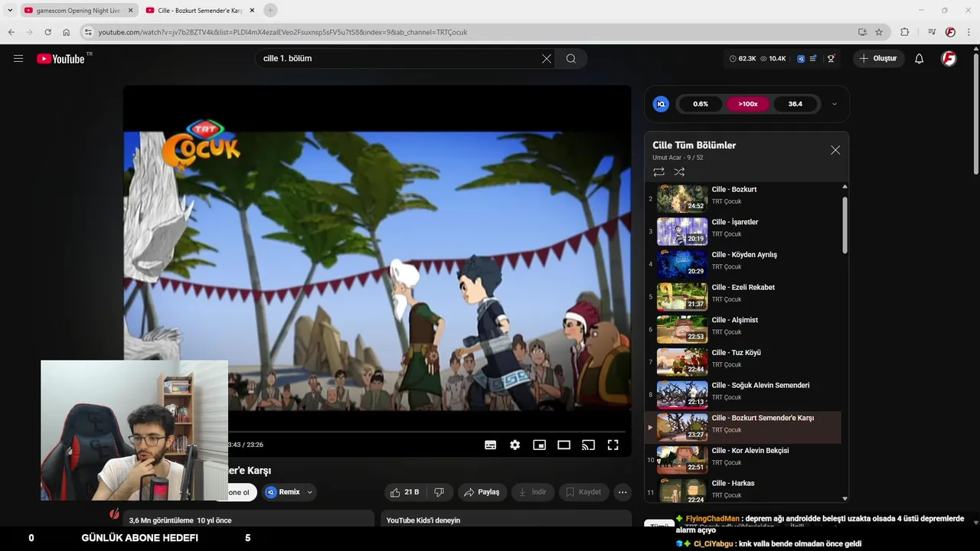This screenshot has height=551, width=980.
Task: Open browser home page
Action: (66, 32)
